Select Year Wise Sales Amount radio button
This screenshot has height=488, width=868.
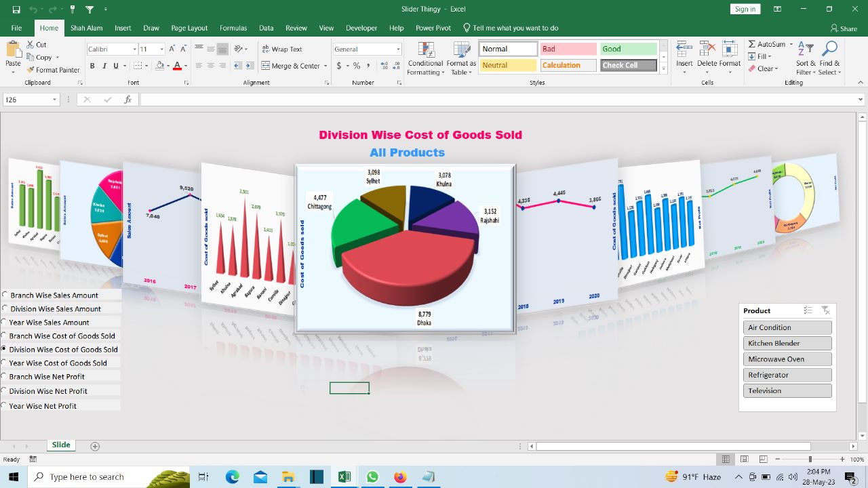click(x=5, y=323)
